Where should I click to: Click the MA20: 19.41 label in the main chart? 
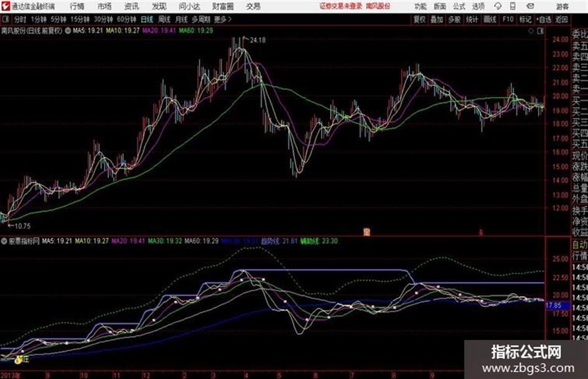point(159,30)
